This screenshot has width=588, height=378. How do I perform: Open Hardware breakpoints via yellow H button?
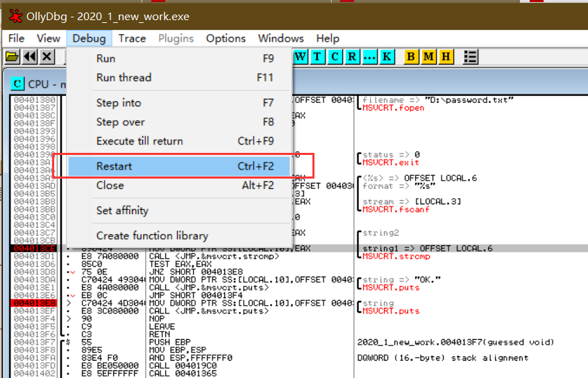click(x=446, y=57)
